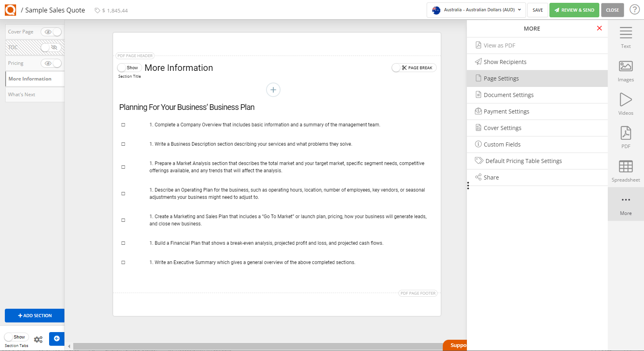This screenshot has width=644, height=351.
Task: Open the Australian Dollars currency dropdown
Action: (476, 10)
